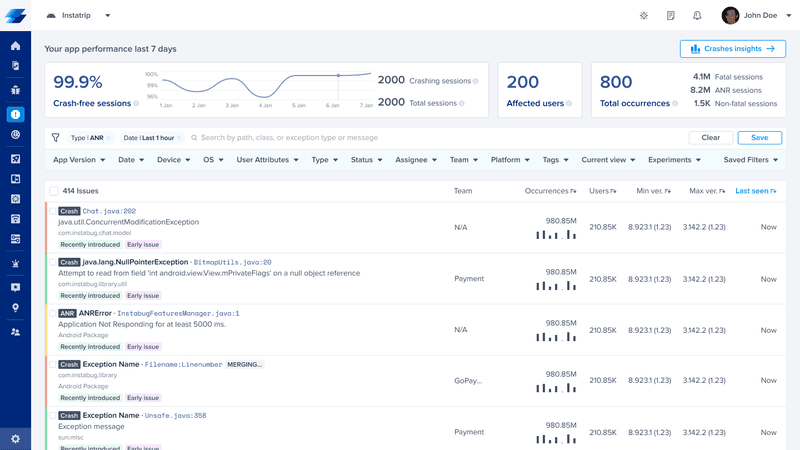Click the Instabug logo at top-left
800x450 pixels.
tap(15, 15)
